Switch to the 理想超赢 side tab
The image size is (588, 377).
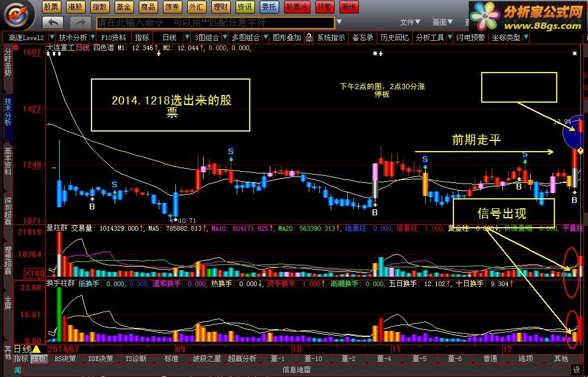(x=8, y=260)
